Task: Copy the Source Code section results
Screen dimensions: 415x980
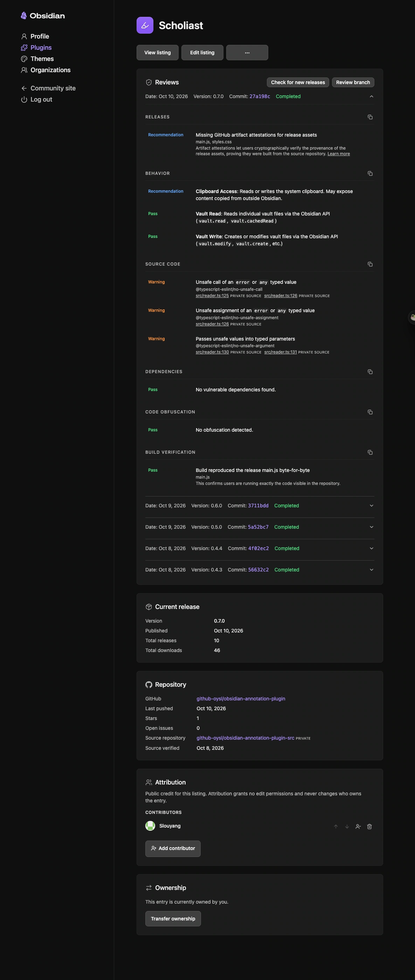Action: pyautogui.click(x=370, y=265)
